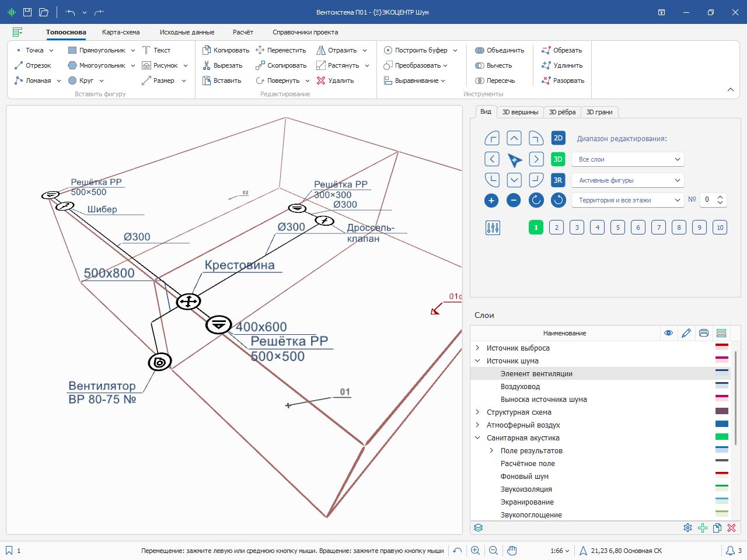Screen dimensions: 747x560
Task: Activate view preset number 5
Action: click(618, 228)
